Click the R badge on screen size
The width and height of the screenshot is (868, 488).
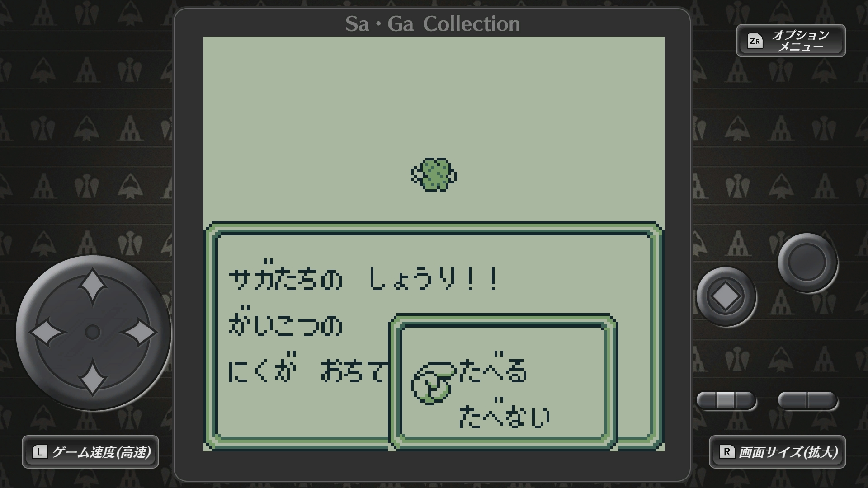pyautogui.click(x=726, y=452)
